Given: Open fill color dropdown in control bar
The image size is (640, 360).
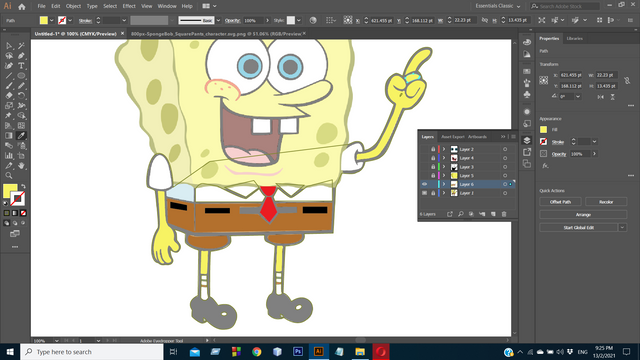Looking at the screenshot, I should (51, 20).
